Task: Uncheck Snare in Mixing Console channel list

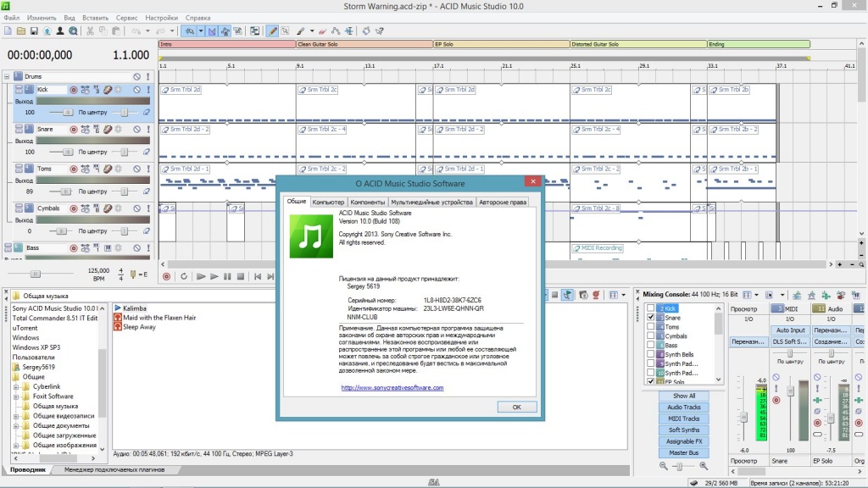Action: (650, 318)
